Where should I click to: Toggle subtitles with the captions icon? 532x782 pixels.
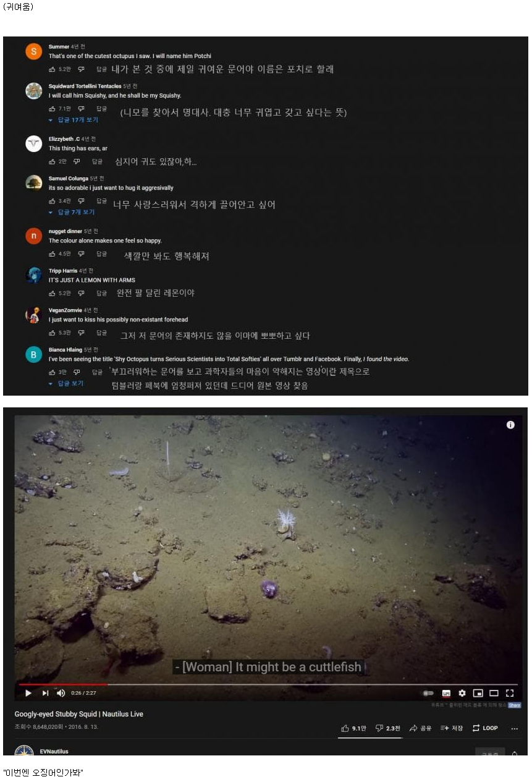[x=446, y=693]
